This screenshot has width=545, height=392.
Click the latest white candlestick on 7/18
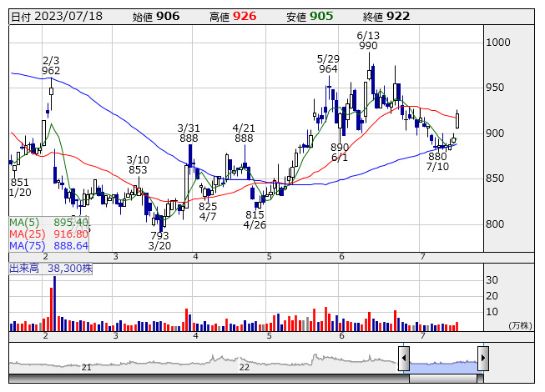457,120
